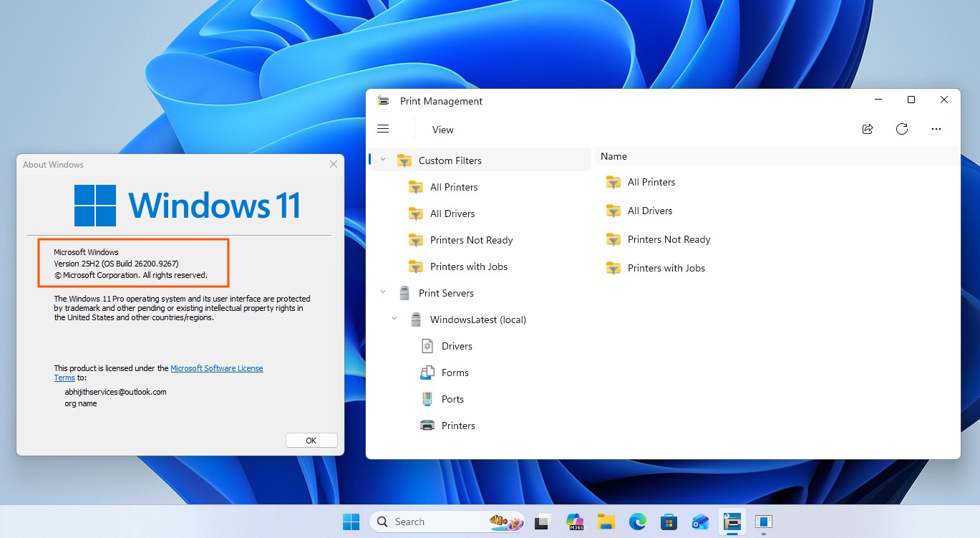Screen dimensions: 980x538
Task: Click the All Drivers filter icon in right pane
Action: pos(613,211)
